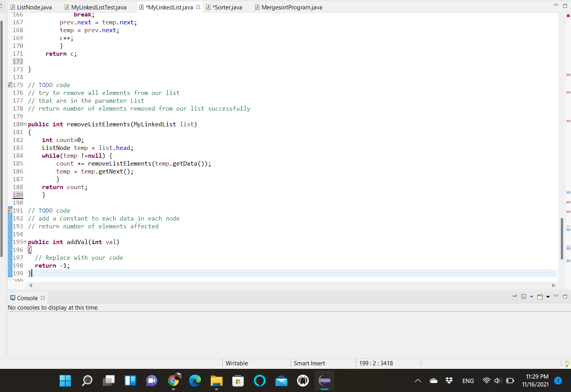Viewport: 571px width, 392px height.
Task: Close the Console view
Action: click(43, 298)
